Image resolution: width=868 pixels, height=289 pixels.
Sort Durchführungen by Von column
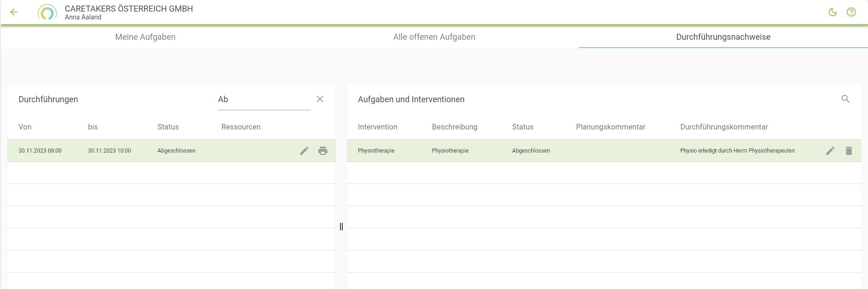pos(25,127)
